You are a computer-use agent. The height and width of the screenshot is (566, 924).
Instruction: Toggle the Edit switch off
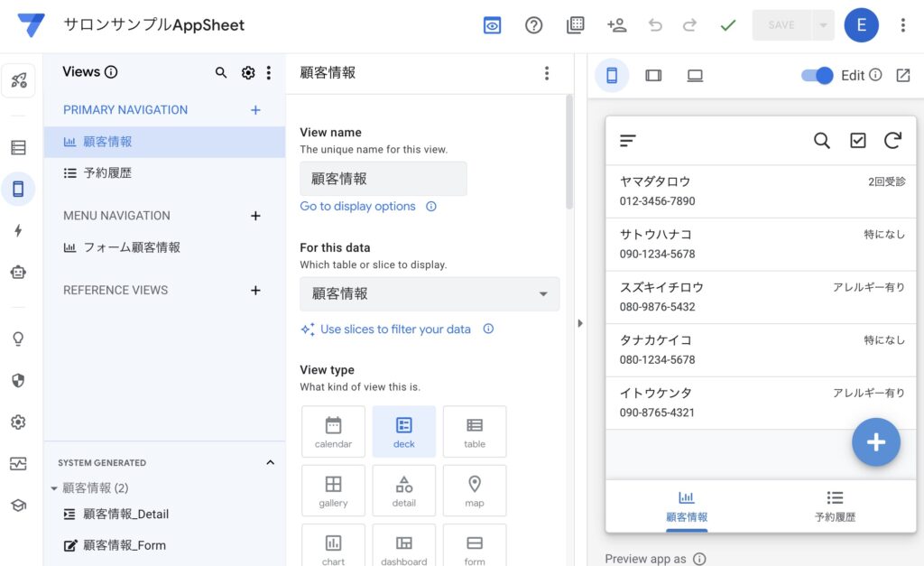[x=817, y=76]
